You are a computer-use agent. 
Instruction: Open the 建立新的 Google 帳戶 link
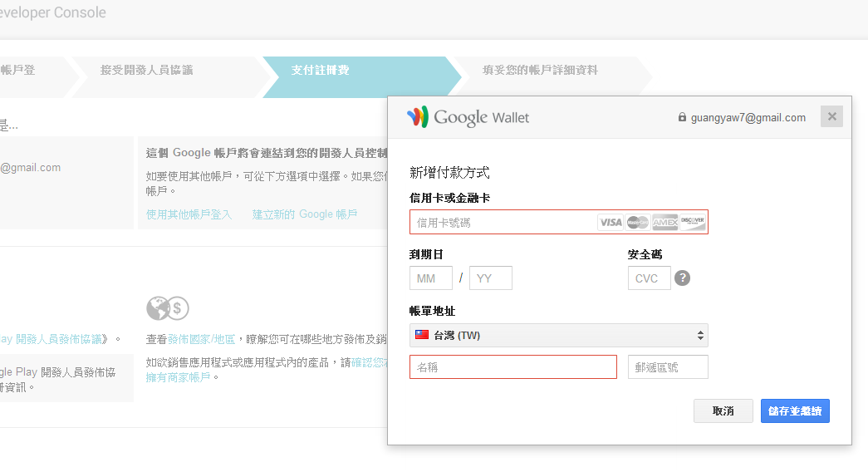point(305,214)
